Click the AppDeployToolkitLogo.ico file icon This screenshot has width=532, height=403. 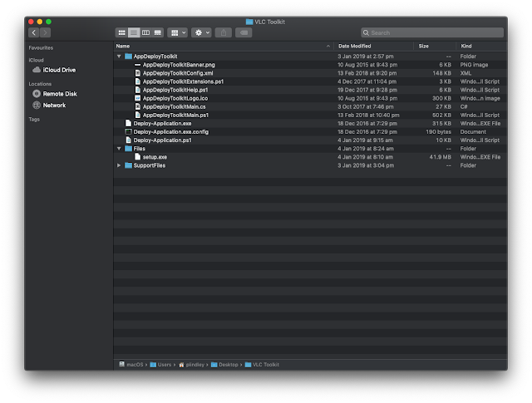pyautogui.click(x=137, y=98)
